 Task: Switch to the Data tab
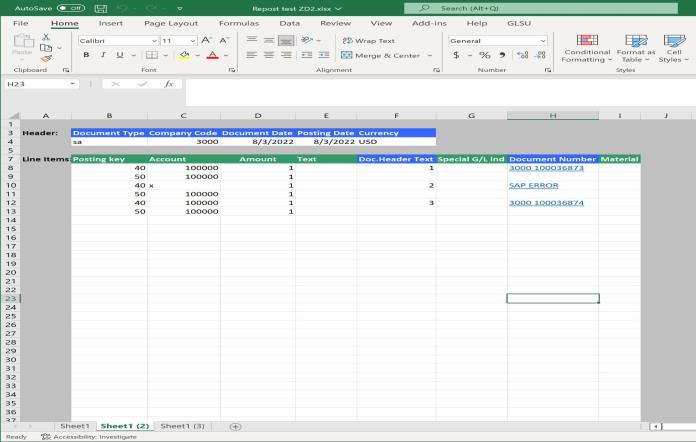point(289,23)
